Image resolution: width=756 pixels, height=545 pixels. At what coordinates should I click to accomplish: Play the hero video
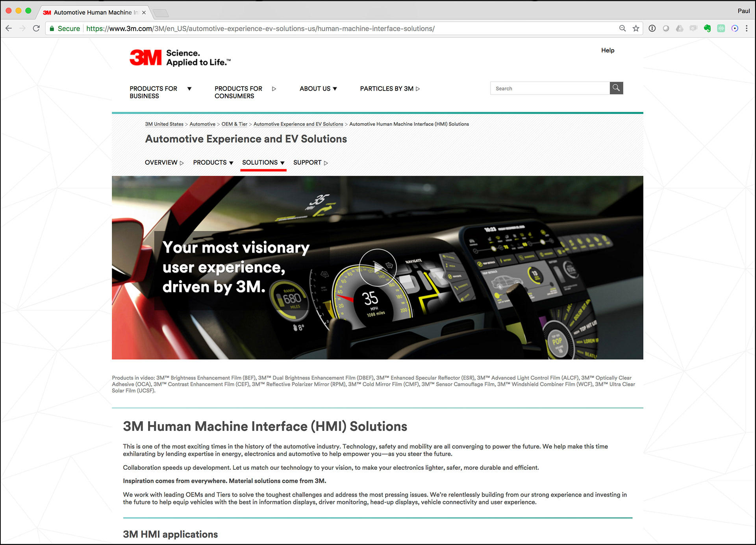[x=378, y=267]
